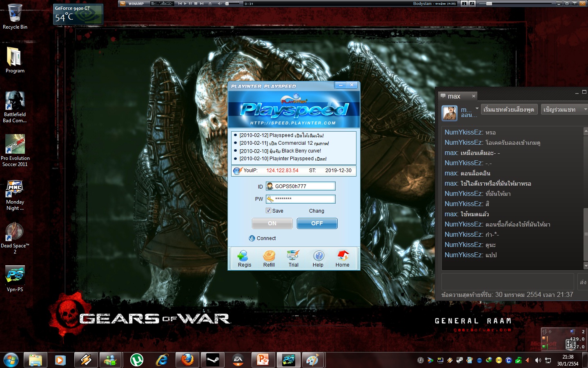Open the contact status dropdown arrow
Image resolution: width=588 pixels, height=368 pixels.
point(477,109)
